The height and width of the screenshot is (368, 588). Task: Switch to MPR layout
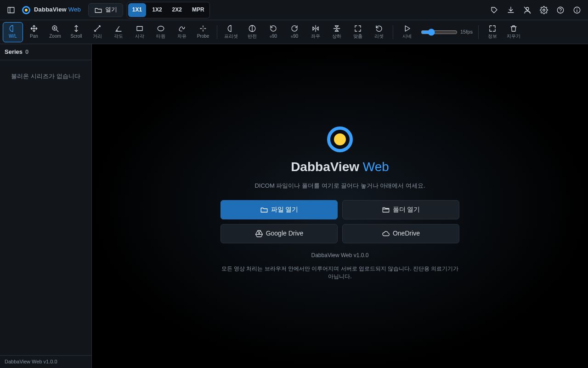click(x=198, y=10)
